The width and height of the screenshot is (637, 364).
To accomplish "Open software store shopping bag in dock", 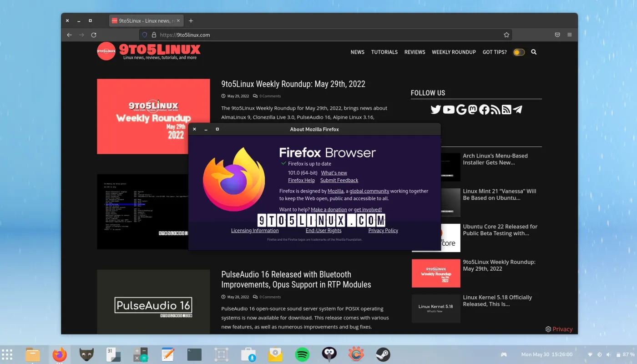I will click(248, 354).
